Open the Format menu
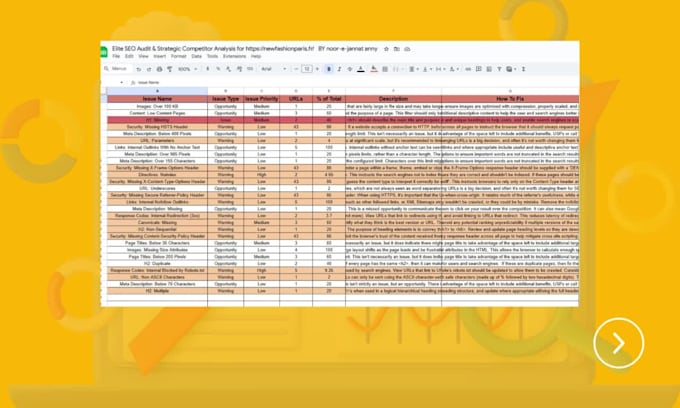This screenshot has width=680, height=408. click(x=178, y=56)
